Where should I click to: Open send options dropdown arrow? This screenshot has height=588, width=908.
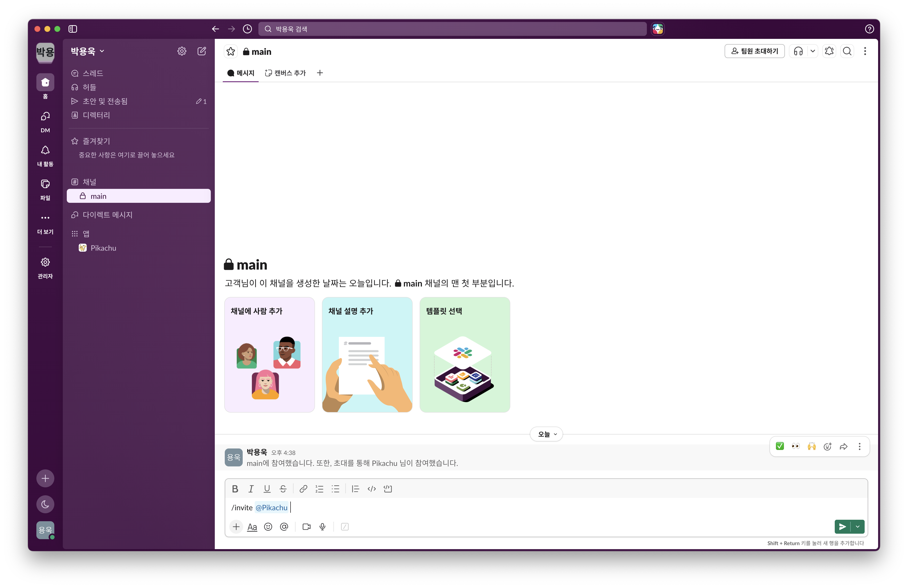pos(858,527)
